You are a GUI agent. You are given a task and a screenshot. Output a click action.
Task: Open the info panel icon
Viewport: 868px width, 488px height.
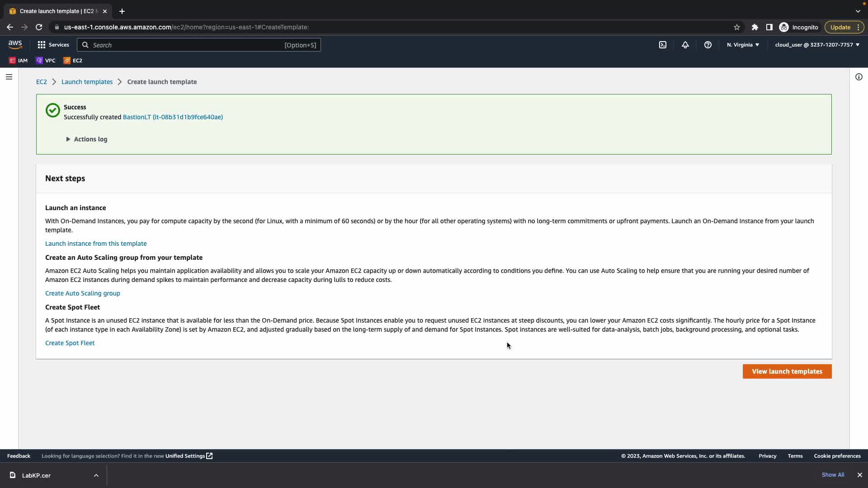pyautogui.click(x=859, y=77)
